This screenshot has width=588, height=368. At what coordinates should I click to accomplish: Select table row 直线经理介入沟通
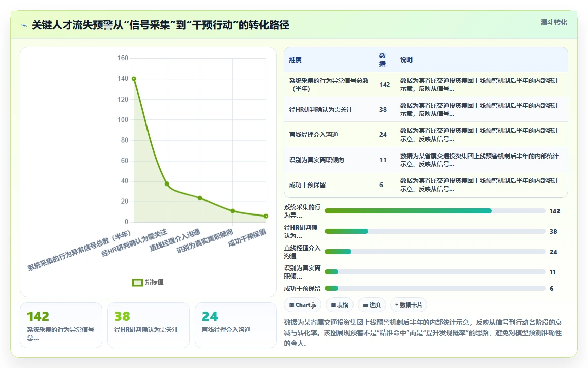point(426,135)
